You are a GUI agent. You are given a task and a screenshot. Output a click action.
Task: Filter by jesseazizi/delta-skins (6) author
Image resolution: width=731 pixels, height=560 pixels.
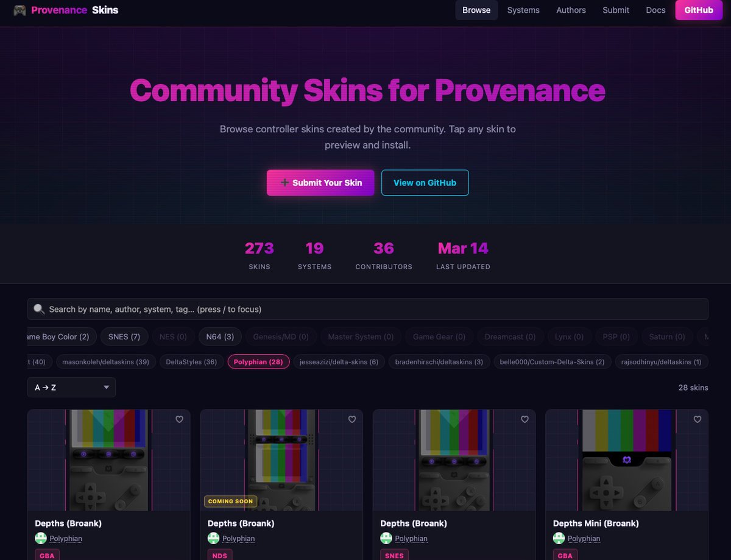pyautogui.click(x=339, y=362)
